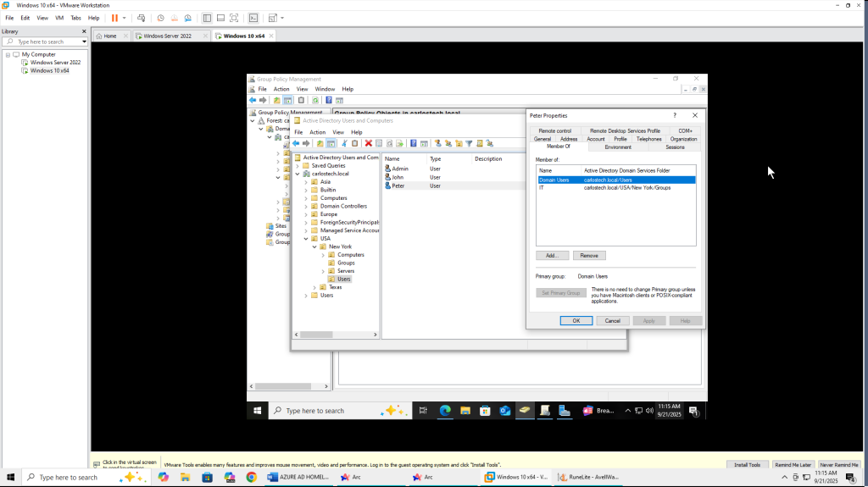
Task: Enter VMware full screen mode icon
Action: [x=234, y=18]
